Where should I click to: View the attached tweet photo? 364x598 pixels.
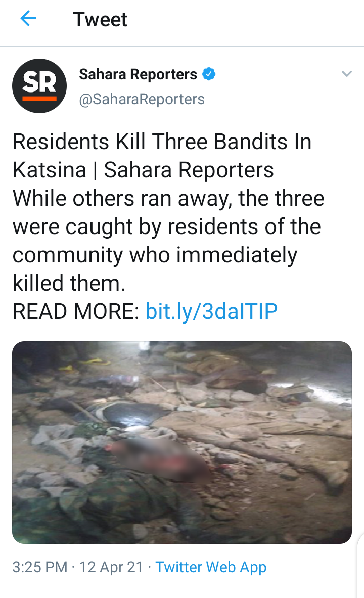(x=182, y=442)
